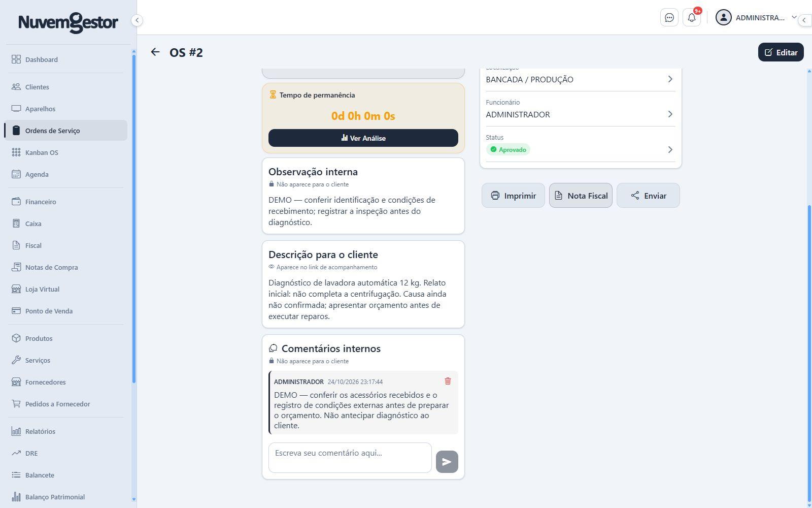Open the Fiscal section
Viewport: 812px width, 508px height.
(65, 245)
